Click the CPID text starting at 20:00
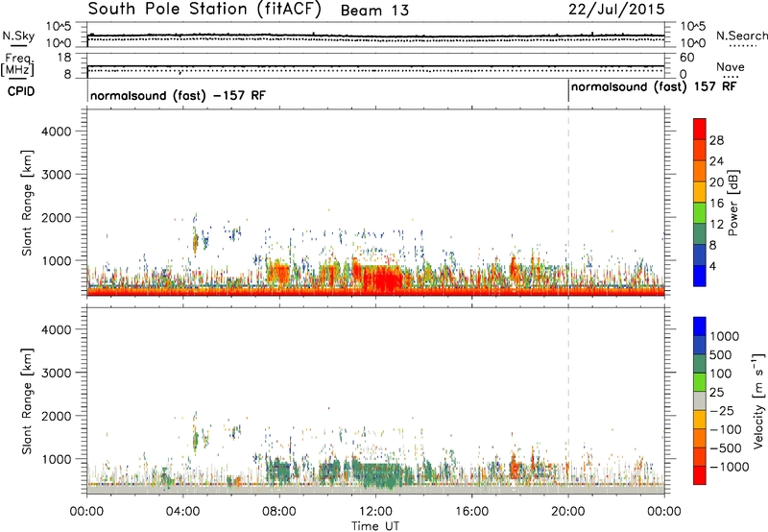 [654, 86]
